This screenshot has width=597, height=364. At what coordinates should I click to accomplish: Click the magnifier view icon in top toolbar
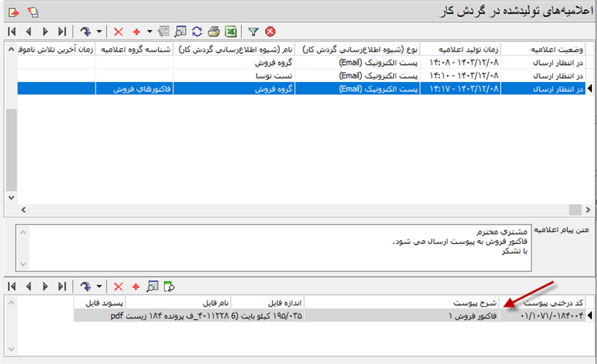180,32
